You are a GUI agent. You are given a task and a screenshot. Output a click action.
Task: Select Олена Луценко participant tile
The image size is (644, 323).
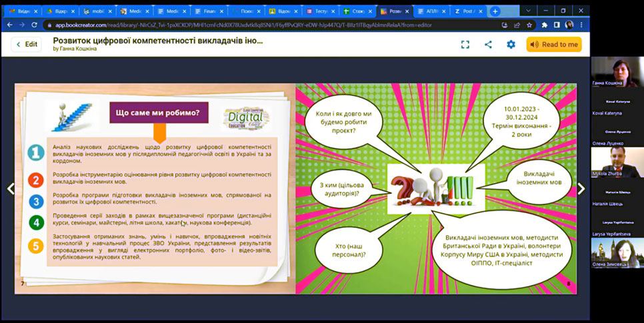[x=617, y=132]
